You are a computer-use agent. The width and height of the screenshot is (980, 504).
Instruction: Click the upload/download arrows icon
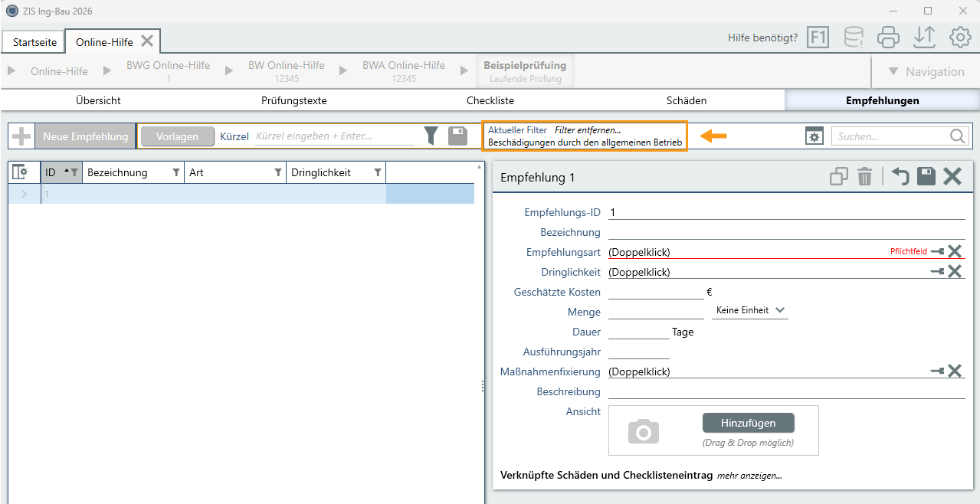click(925, 37)
